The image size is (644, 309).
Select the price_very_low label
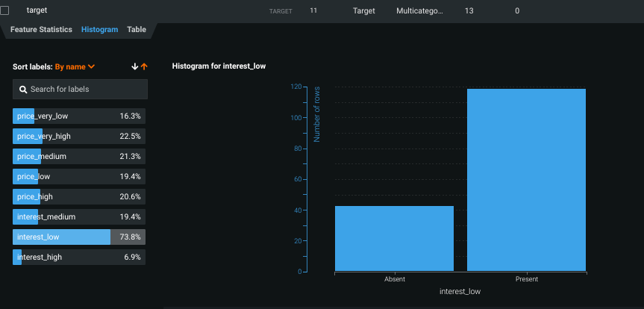pyautogui.click(x=79, y=116)
